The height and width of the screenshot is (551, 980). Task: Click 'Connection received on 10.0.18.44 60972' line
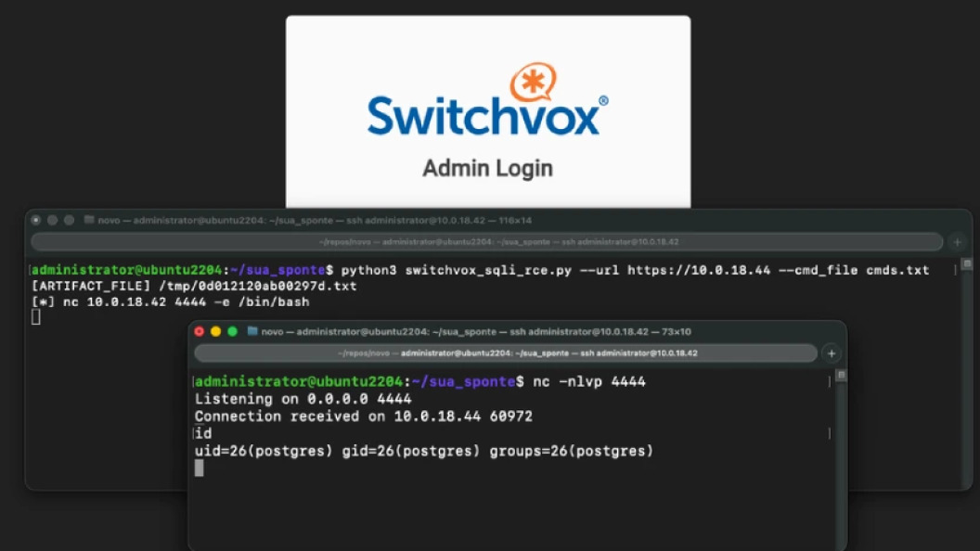(x=363, y=416)
